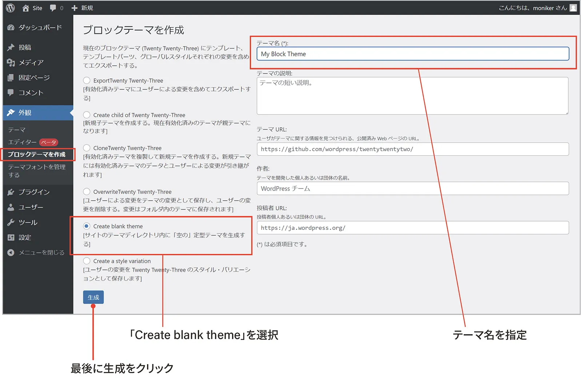Select the Create a style variation option
This screenshot has width=581, height=392.
(87, 261)
